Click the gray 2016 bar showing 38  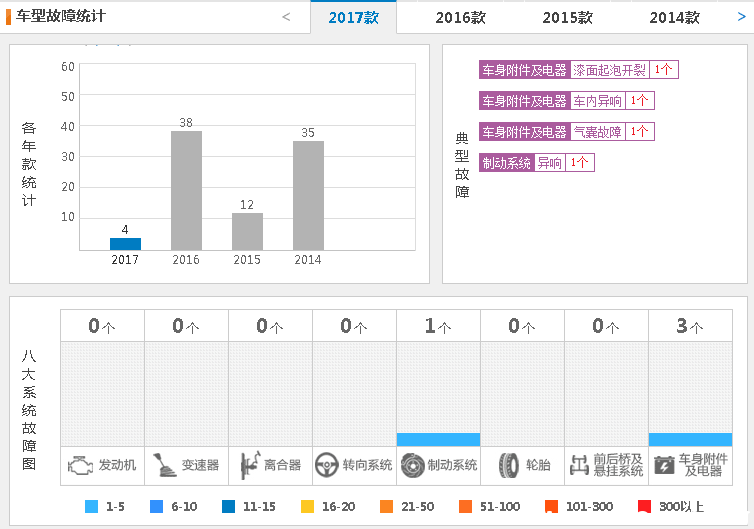click(186, 190)
